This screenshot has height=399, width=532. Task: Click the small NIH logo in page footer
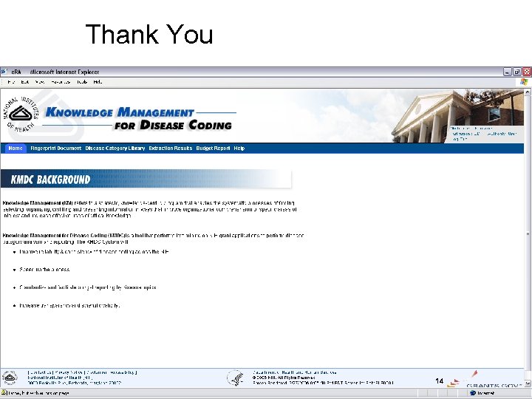pyautogui.click(x=10, y=378)
